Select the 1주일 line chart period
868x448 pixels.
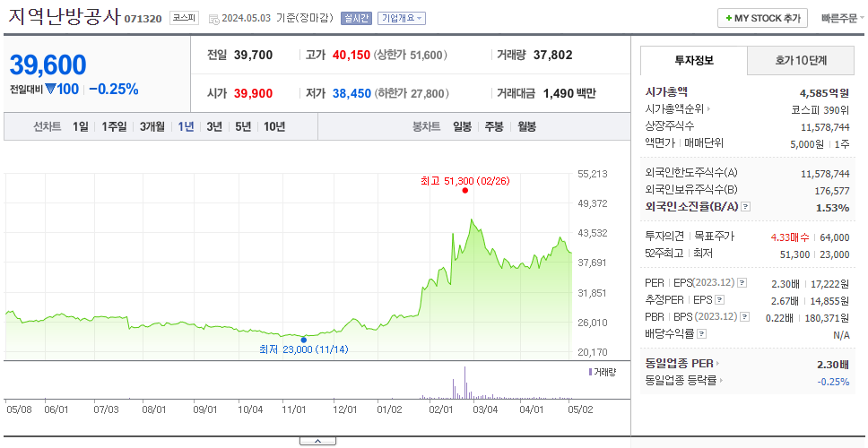point(114,126)
